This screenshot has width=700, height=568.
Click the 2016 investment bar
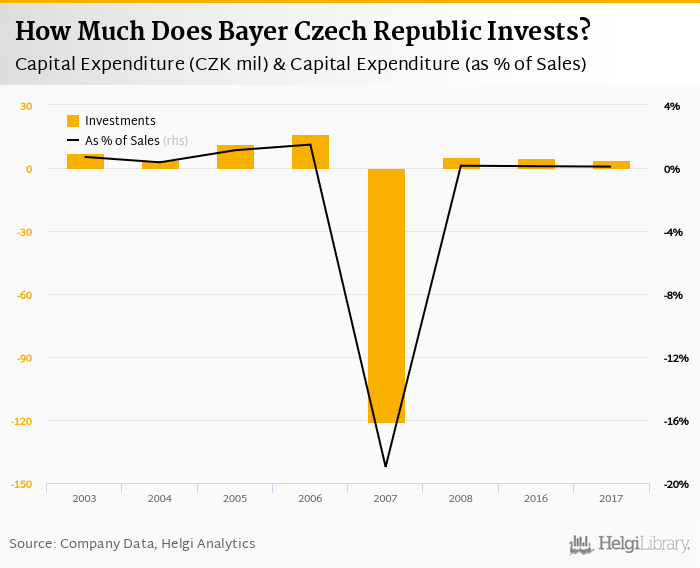[x=536, y=164]
